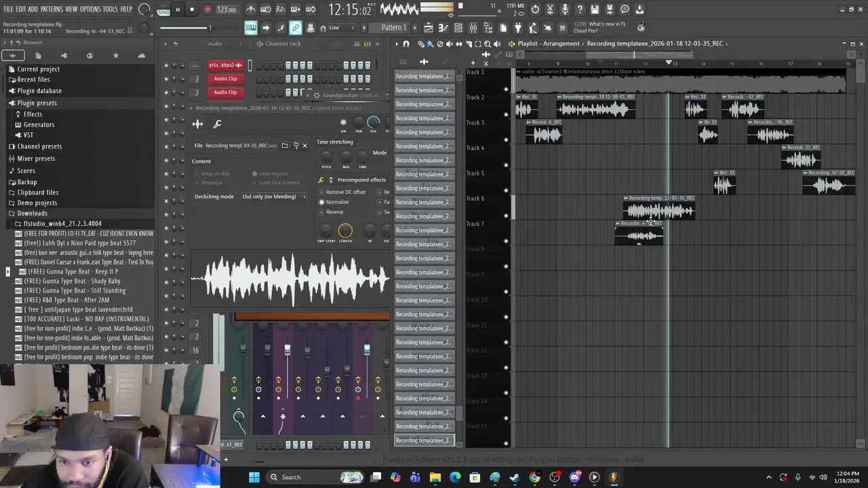Click the red record button

[208, 9]
